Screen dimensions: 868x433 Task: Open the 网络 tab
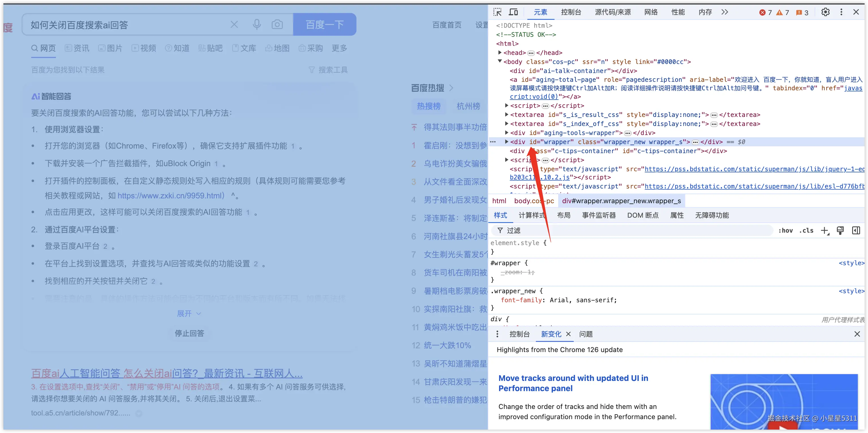pyautogui.click(x=651, y=12)
